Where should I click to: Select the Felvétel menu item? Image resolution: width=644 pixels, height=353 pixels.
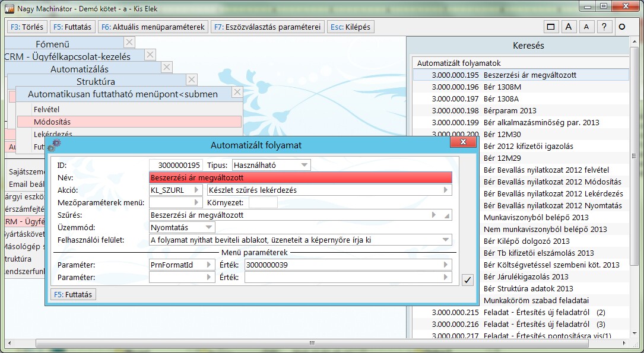point(129,110)
